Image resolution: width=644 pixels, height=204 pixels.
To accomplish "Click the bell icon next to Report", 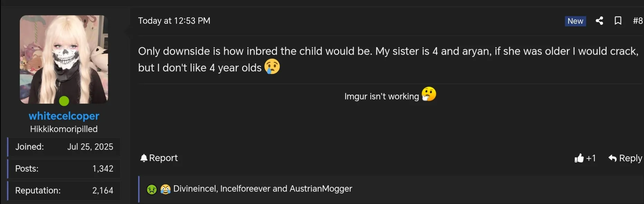I will (x=144, y=158).
